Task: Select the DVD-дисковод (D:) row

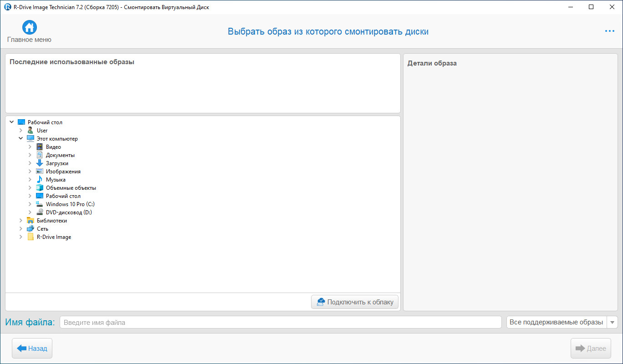Action: tap(203, 212)
